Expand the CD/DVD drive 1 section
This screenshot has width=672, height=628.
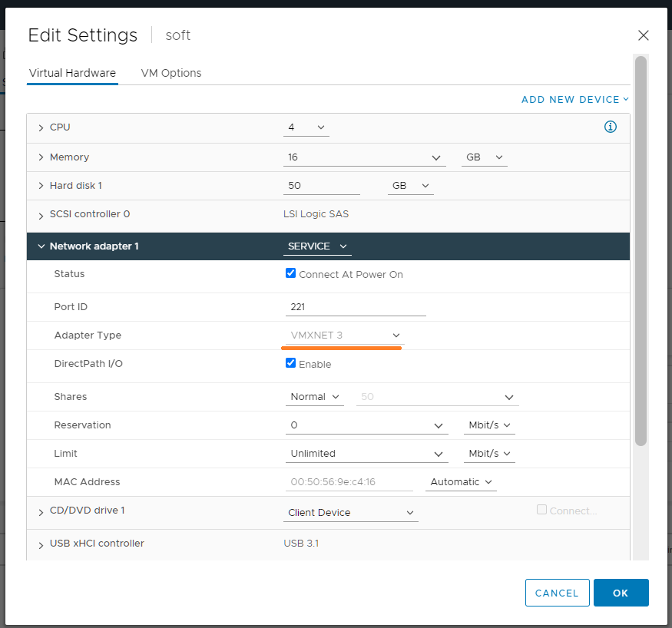pyautogui.click(x=41, y=511)
